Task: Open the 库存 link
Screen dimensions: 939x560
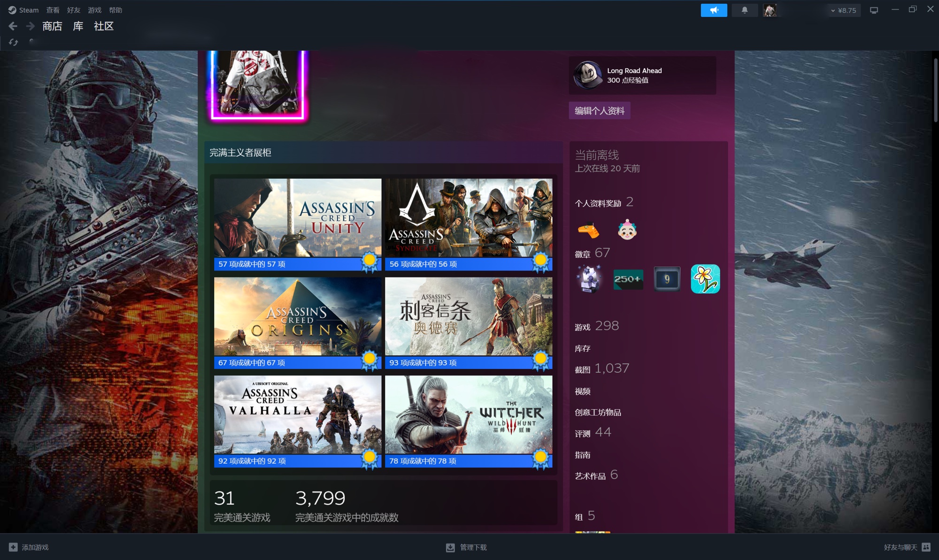Action: pyautogui.click(x=583, y=348)
